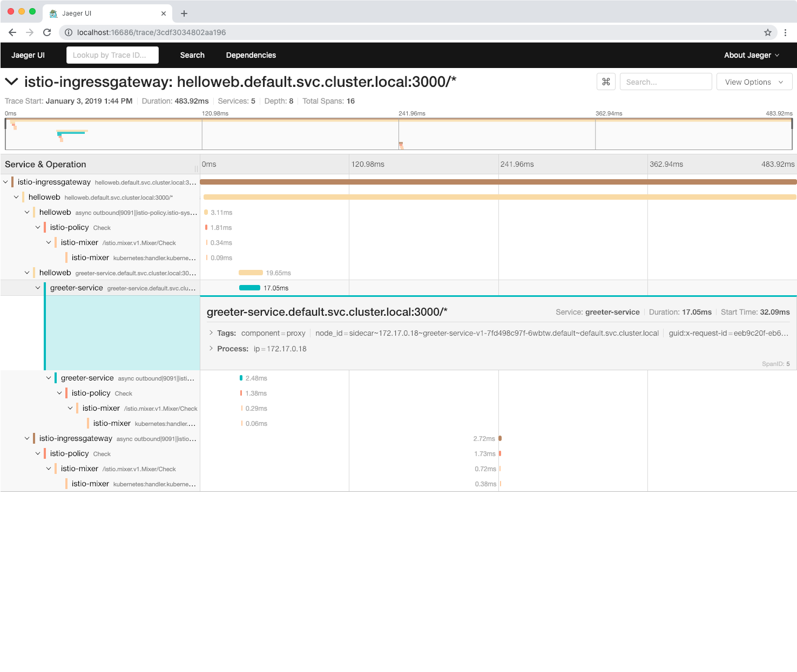Click the 3.11ms helloweb async span bar

pos(206,212)
